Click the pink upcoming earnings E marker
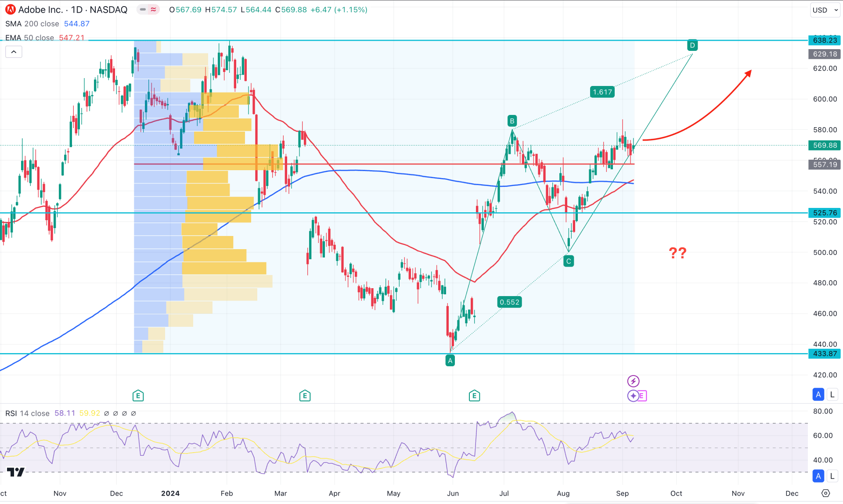 coord(642,396)
